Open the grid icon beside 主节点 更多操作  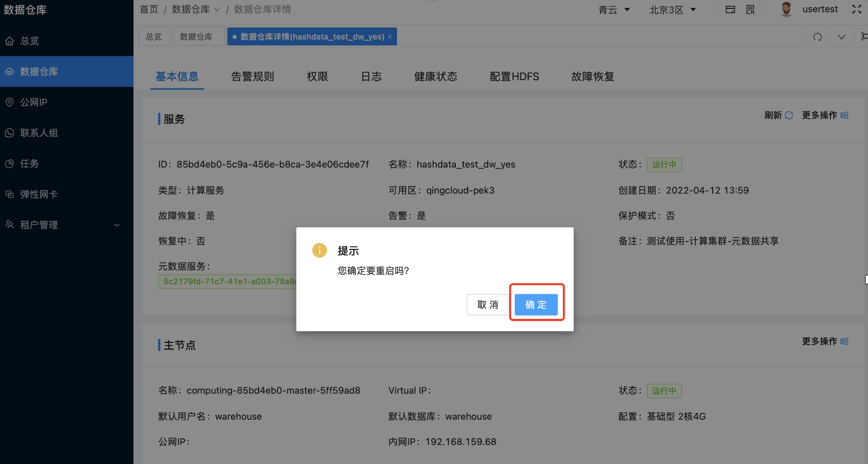coord(844,341)
